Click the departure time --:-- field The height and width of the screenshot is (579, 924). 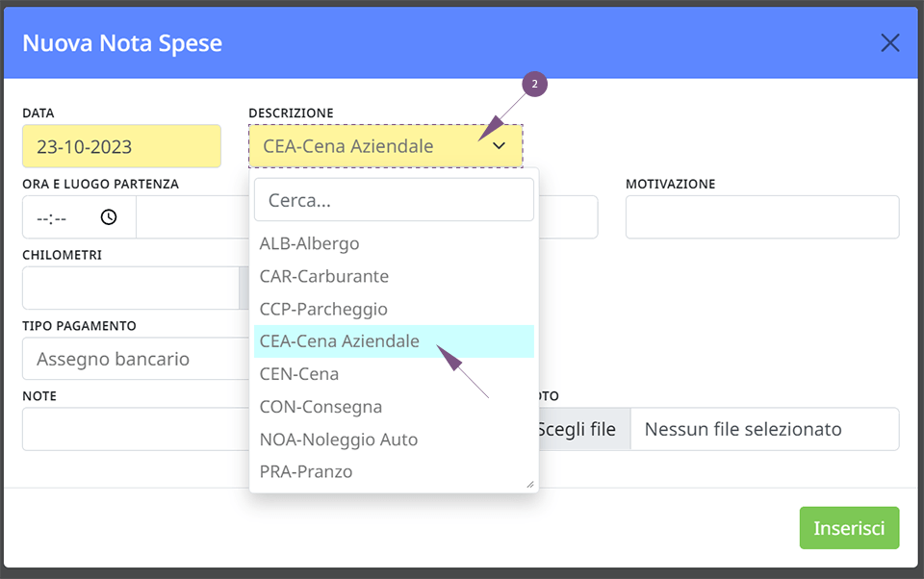pos(79,217)
